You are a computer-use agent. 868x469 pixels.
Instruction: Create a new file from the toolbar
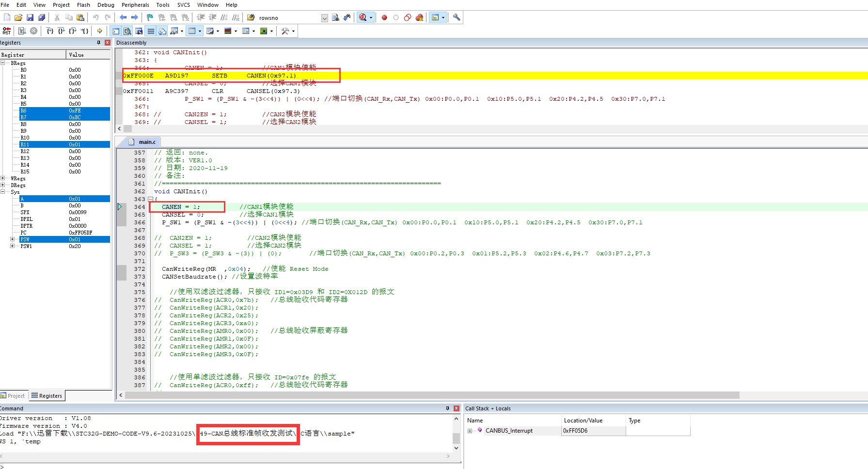tap(7, 17)
